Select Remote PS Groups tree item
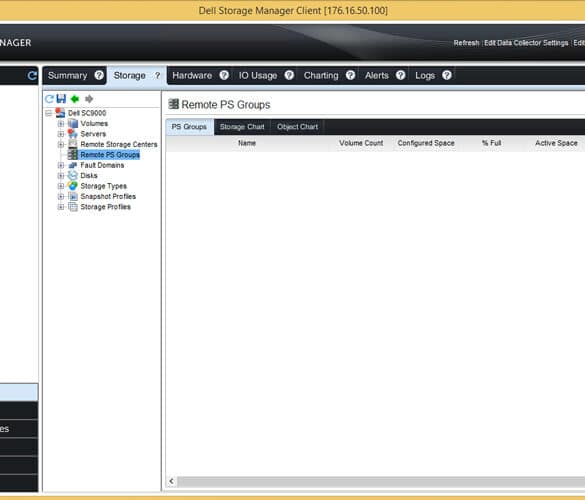The width and height of the screenshot is (585, 500). [110, 154]
